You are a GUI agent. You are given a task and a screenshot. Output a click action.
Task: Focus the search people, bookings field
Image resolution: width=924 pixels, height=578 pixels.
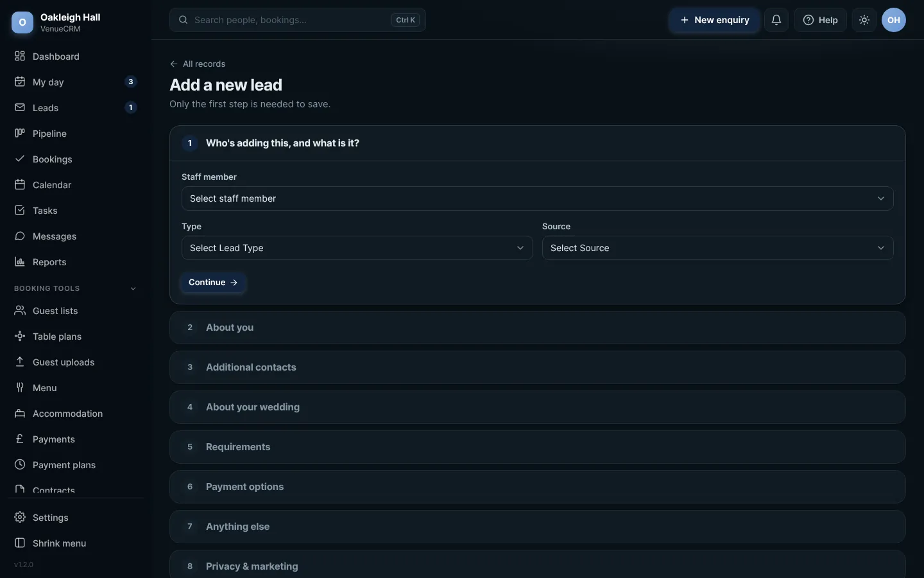[x=298, y=20]
